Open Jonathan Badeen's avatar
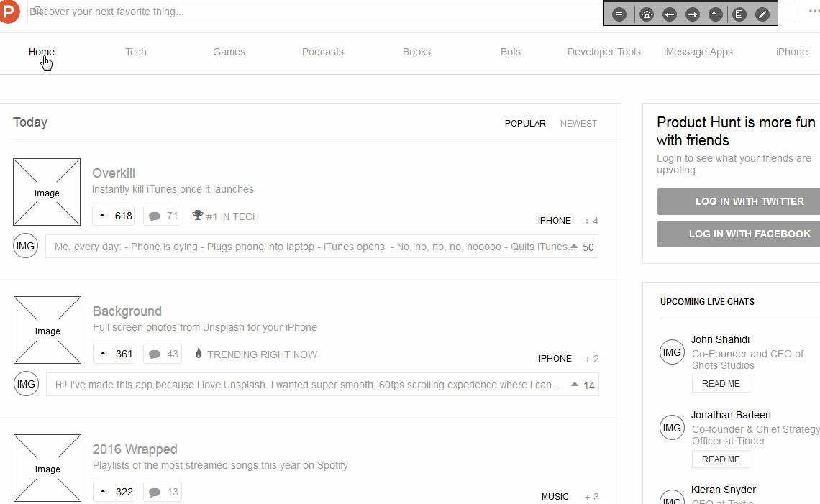Screen dimensions: 820x504 (672, 428)
